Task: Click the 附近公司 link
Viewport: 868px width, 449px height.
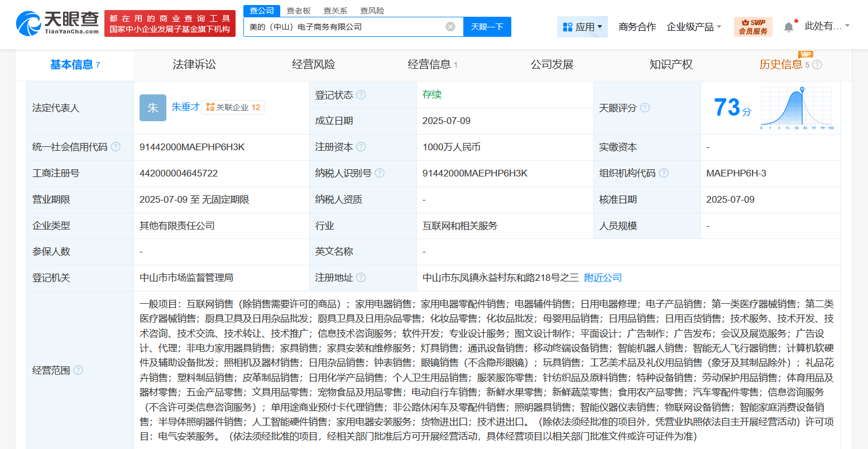Action: [603, 278]
